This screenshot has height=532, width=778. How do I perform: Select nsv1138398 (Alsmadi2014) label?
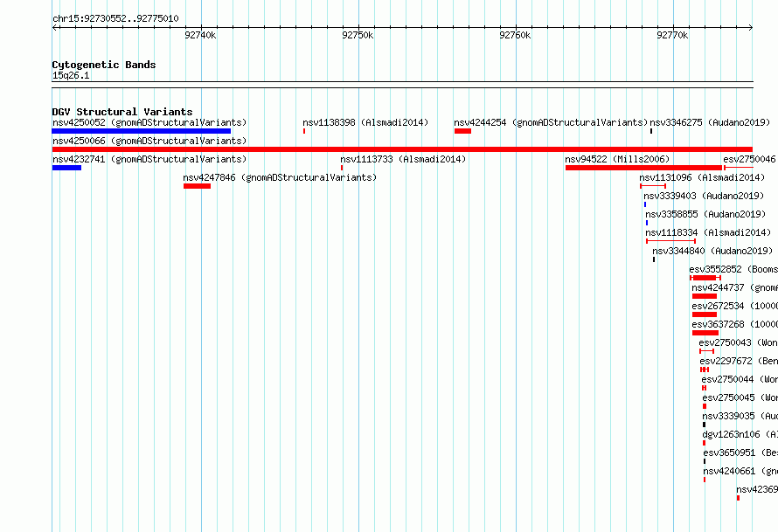(365, 122)
